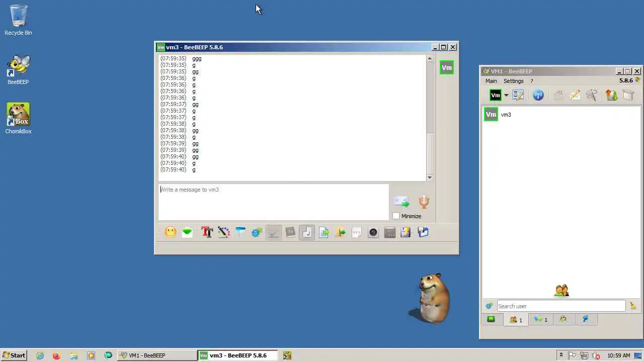Image resolution: width=644 pixels, height=362 pixels.
Task: Enable the Minimize checkbox
Action: (x=396, y=216)
